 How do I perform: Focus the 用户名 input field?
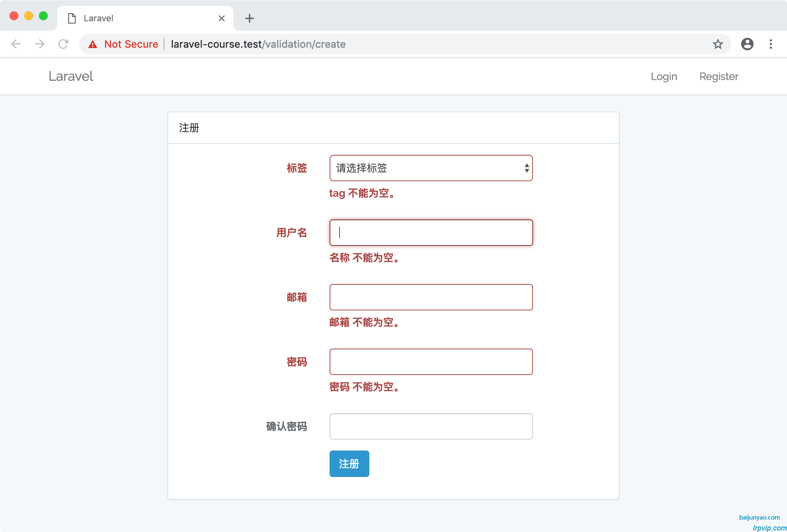click(431, 233)
